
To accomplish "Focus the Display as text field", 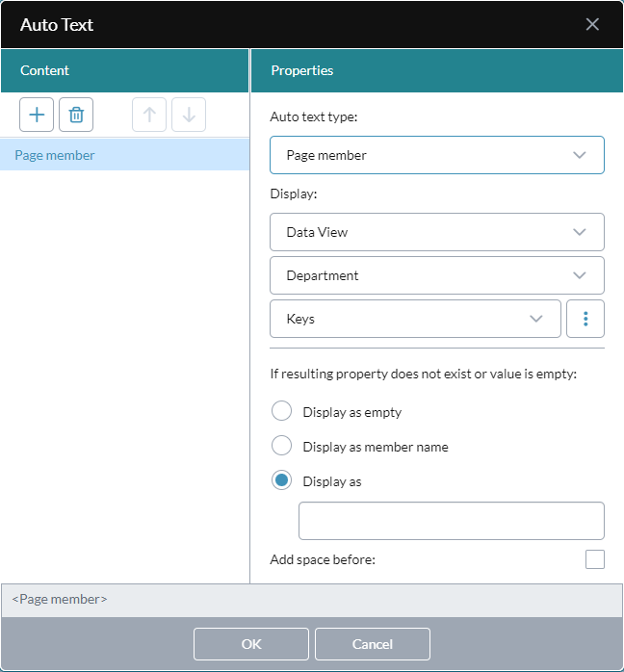I will coord(452,521).
